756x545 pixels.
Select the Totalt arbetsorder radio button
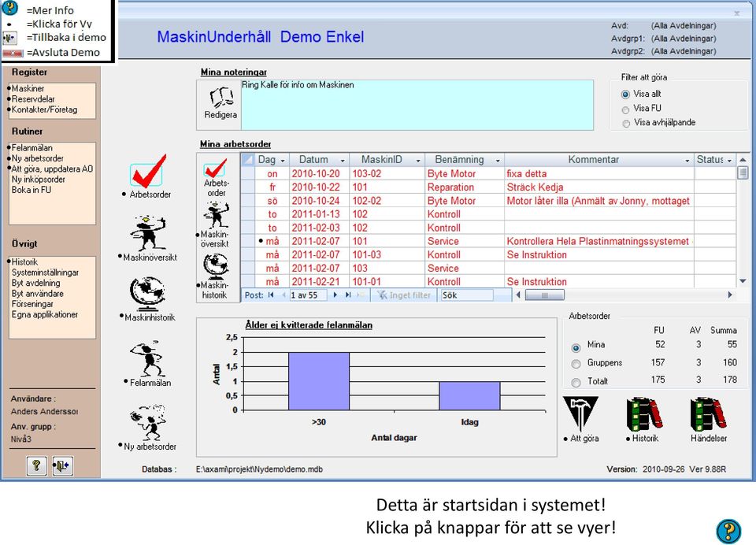pyautogui.click(x=576, y=383)
